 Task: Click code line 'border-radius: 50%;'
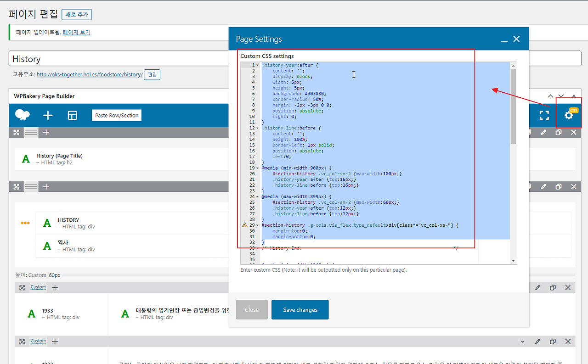(298, 99)
